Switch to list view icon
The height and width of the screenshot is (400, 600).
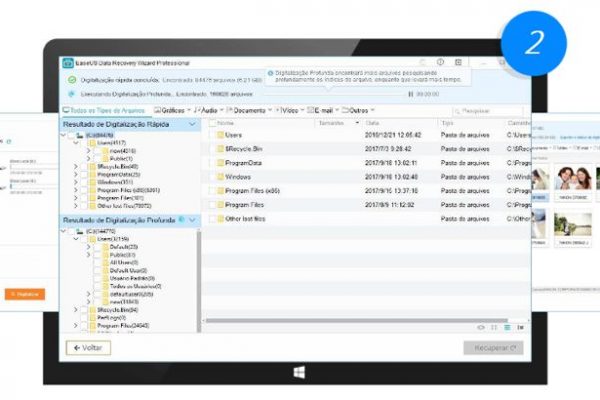[x=507, y=326]
